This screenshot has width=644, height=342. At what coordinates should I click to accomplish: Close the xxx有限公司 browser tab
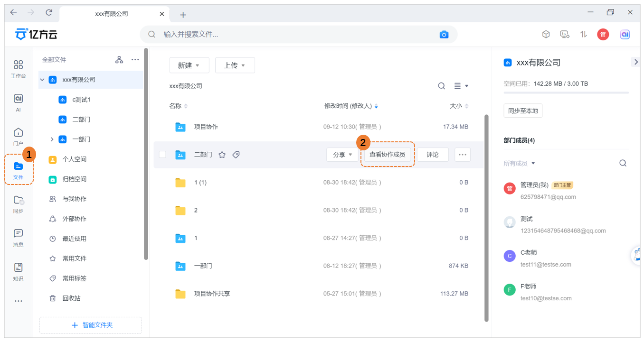[x=162, y=14]
